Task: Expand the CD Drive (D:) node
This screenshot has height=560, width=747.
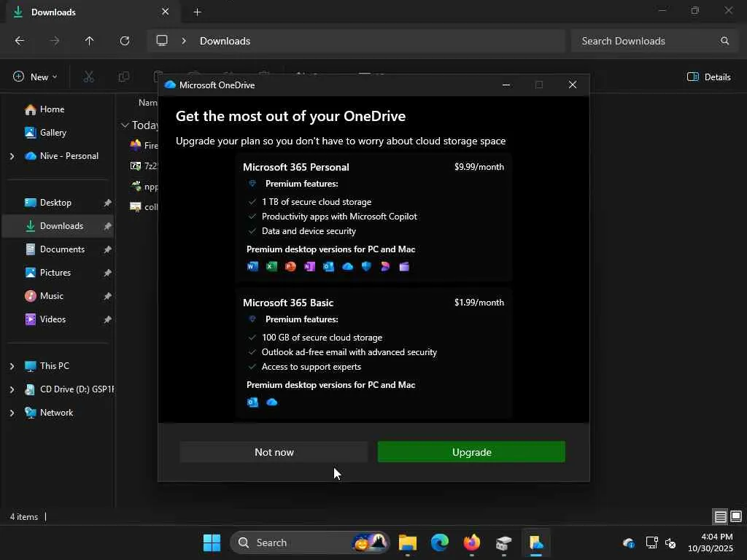Action: (12, 389)
